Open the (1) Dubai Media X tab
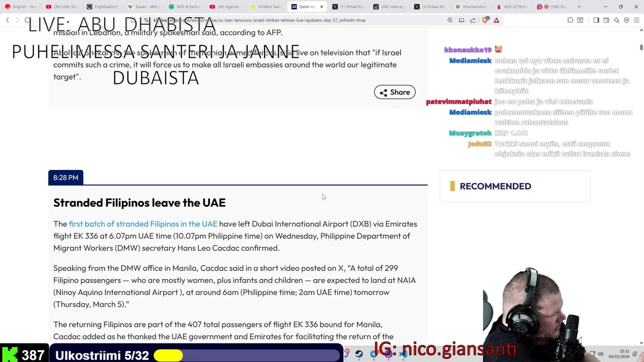Screen dimensions: 644x362 tap(430, 7)
